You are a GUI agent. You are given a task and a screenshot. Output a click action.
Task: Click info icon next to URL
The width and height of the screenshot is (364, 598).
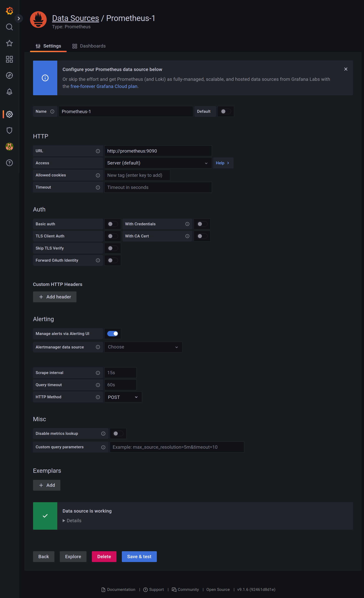pyautogui.click(x=98, y=151)
